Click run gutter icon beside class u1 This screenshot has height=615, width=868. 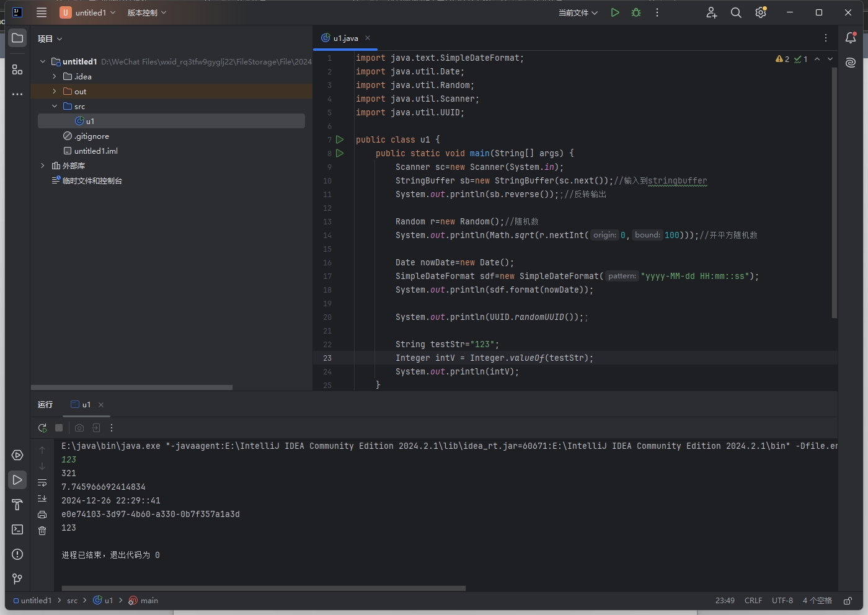(340, 139)
